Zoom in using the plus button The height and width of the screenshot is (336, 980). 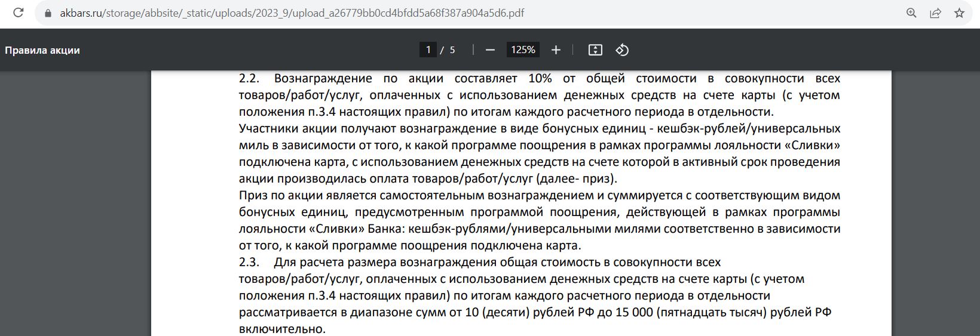(556, 50)
